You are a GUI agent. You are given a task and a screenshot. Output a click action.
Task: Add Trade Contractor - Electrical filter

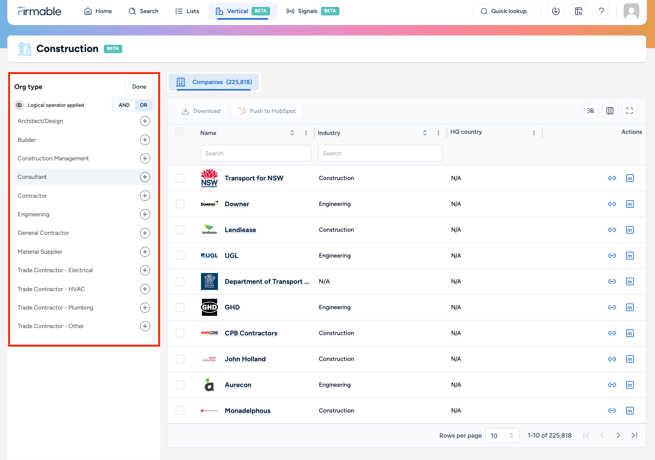[145, 270]
